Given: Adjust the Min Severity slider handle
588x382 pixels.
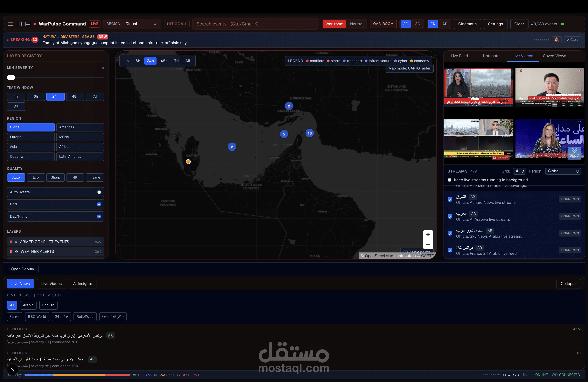Looking at the screenshot, I should click(x=11, y=78).
